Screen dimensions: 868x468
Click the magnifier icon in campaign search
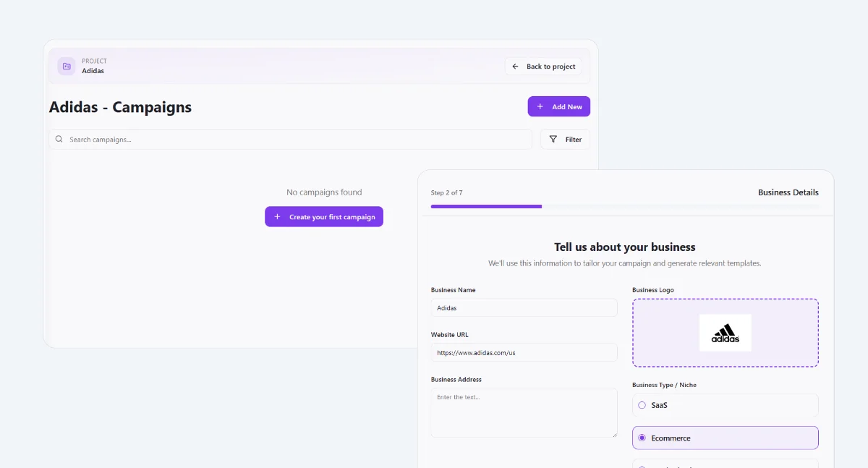[59, 139]
